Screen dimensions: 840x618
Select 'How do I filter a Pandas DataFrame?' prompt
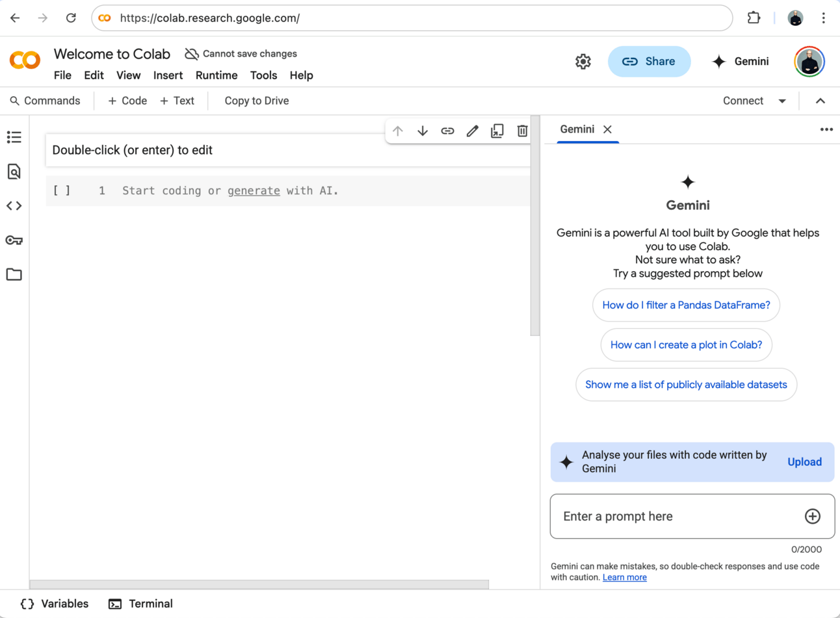pyautogui.click(x=686, y=305)
